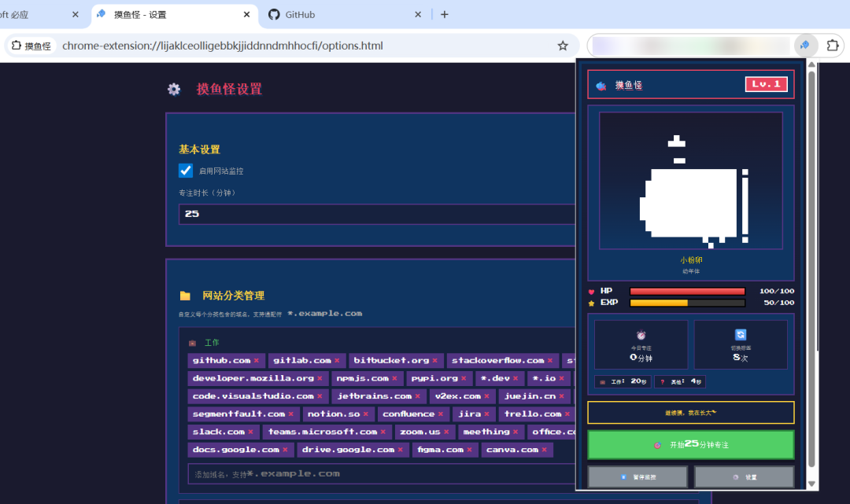Switch to the GitHub tab
The width and height of the screenshot is (850, 504).
346,15
